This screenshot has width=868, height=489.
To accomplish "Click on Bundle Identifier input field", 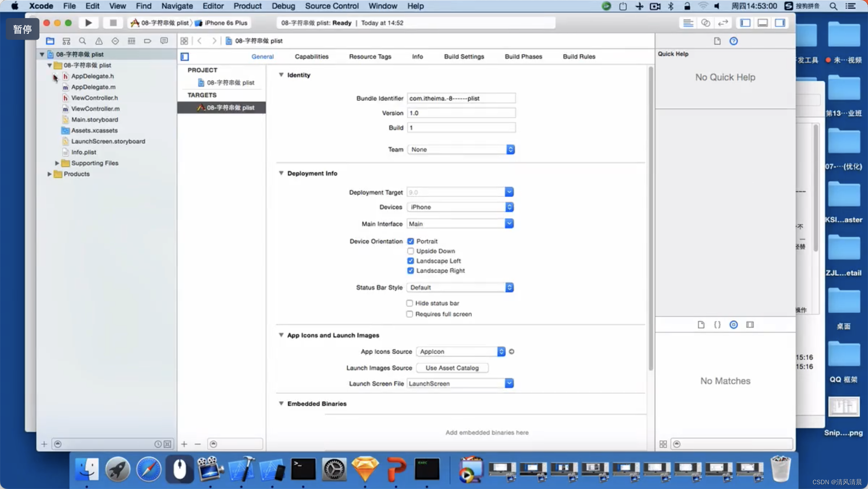I will 461,98.
